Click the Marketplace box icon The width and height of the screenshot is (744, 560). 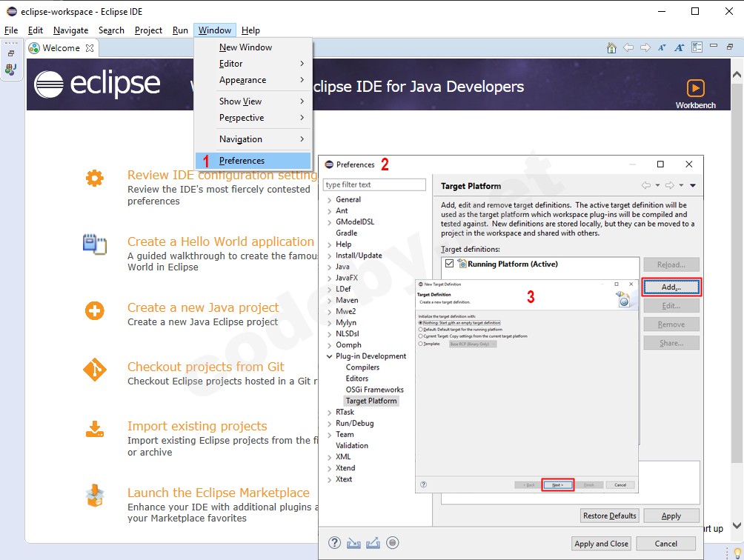pos(94,496)
